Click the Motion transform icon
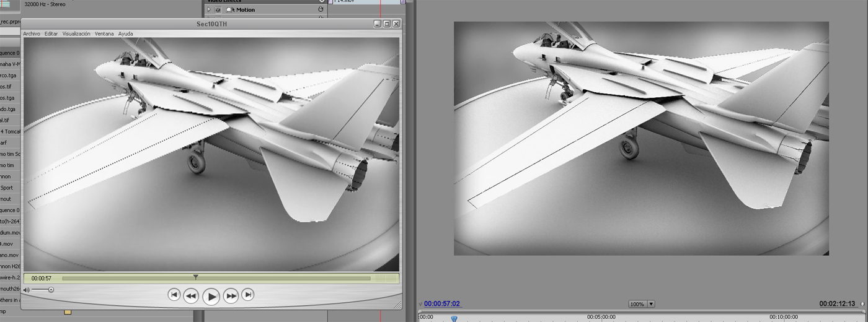 230,10
